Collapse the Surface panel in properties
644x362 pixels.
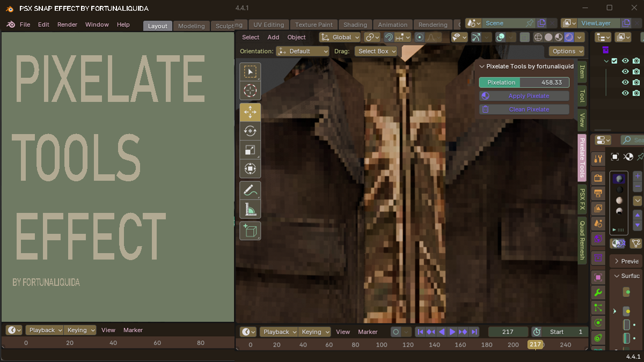coord(626,276)
